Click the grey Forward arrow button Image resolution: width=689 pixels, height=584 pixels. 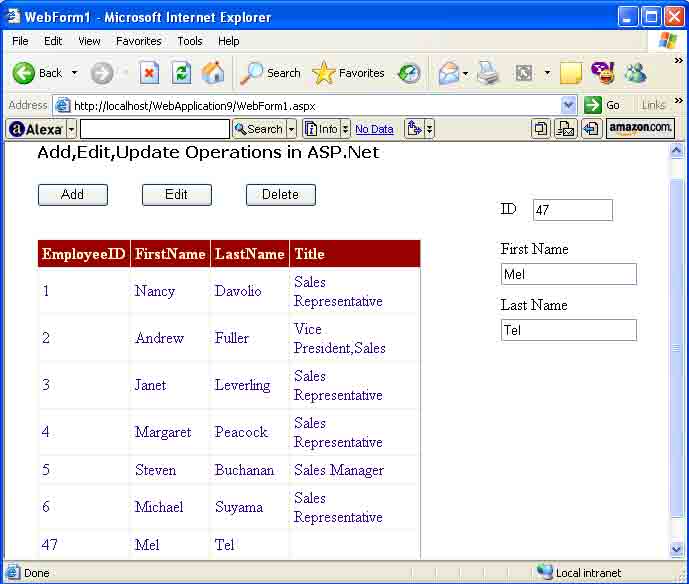coord(102,73)
